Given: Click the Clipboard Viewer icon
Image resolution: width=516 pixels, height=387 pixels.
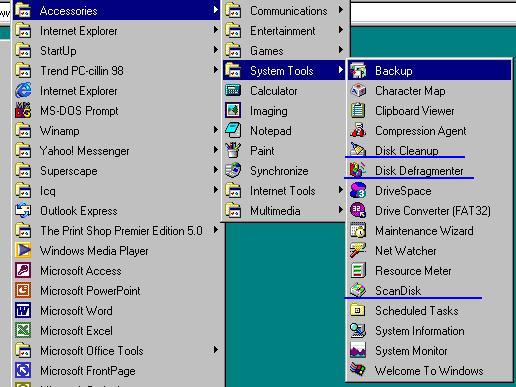Looking at the screenshot, I should [x=358, y=111].
